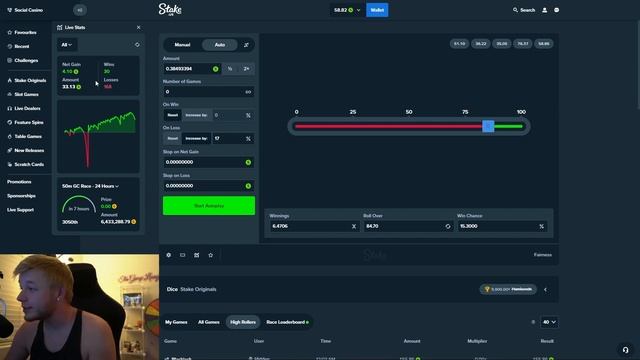Toggle live stats chart icon below game

tap(197, 255)
